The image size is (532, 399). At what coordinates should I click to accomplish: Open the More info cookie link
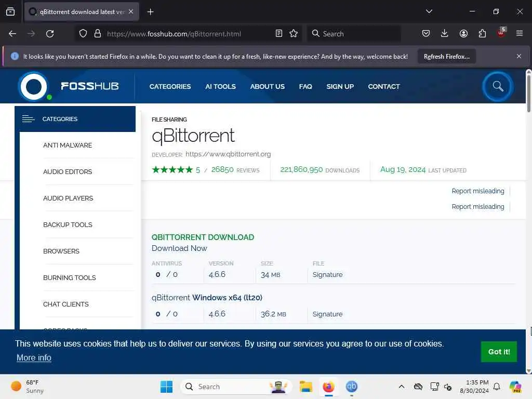pos(34,357)
